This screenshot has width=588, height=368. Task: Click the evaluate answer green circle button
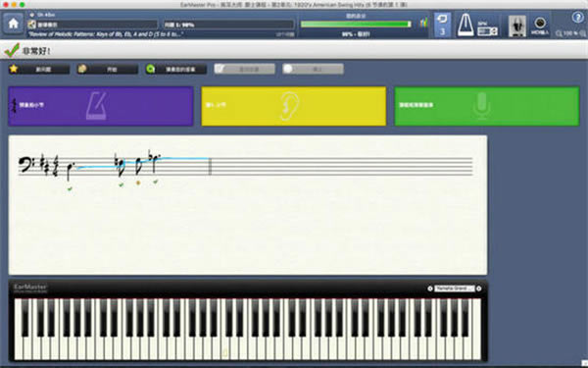pyautogui.click(x=175, y=69)
